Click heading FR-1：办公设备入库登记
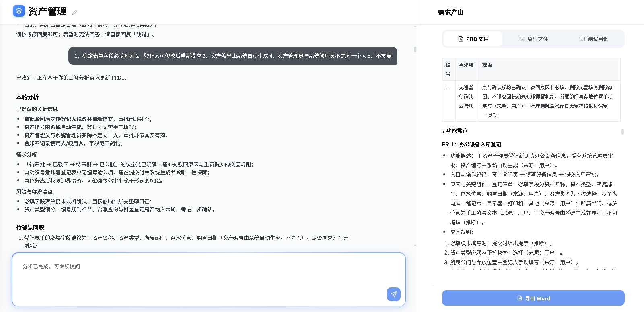This screenshot has height=312, width=644. point(471,144)
